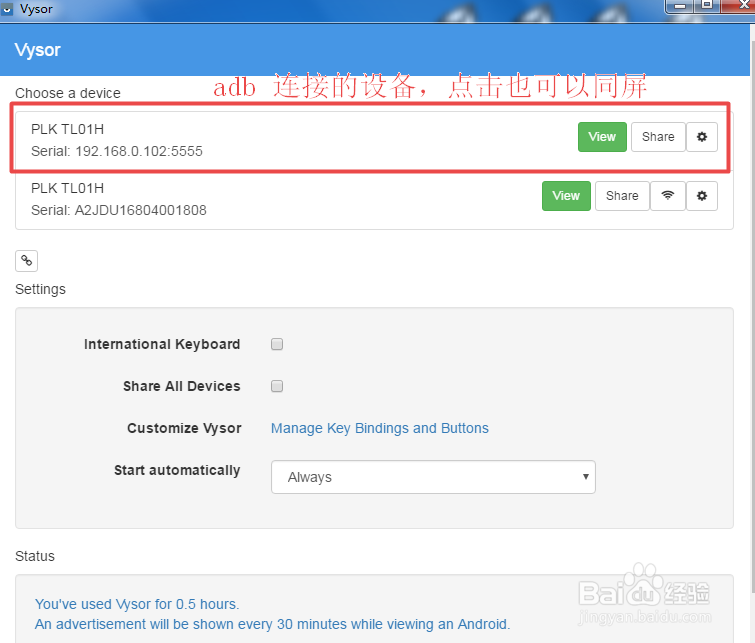Click the advertisement every 30 minutes notice
The image size is (755, 643).
point(272,624)
